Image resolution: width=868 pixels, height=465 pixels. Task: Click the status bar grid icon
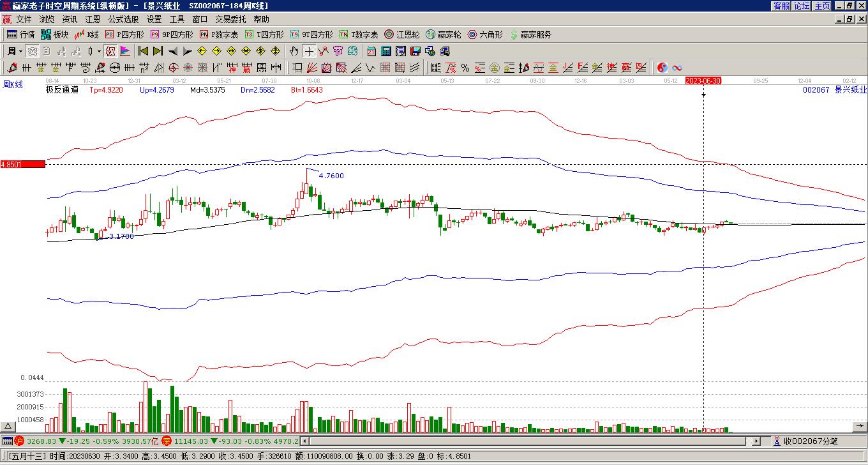pyautogui.click(x=7, y=441)
